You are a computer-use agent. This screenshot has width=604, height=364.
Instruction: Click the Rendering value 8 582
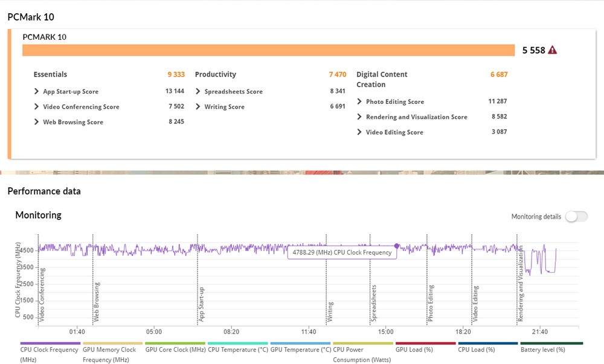point(499,117)
